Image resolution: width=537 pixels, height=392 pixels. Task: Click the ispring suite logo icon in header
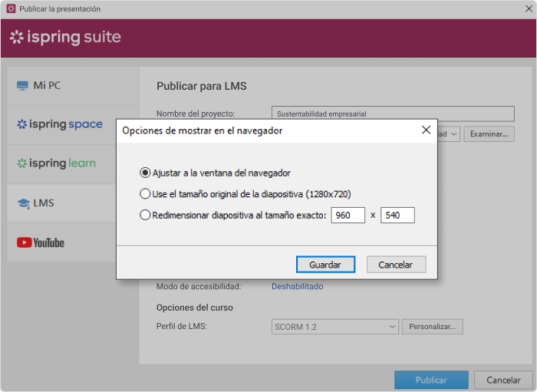click(x=16, y=37)
